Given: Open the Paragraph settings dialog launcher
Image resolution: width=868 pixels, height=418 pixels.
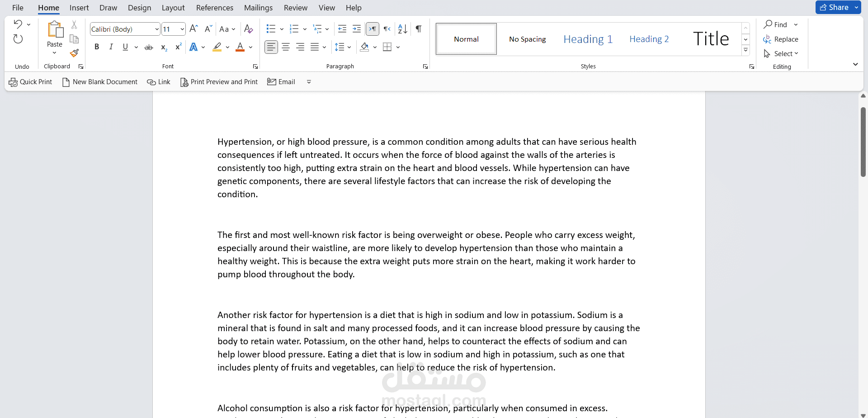Looking at the screenshot, I should [x=425, y=66].
